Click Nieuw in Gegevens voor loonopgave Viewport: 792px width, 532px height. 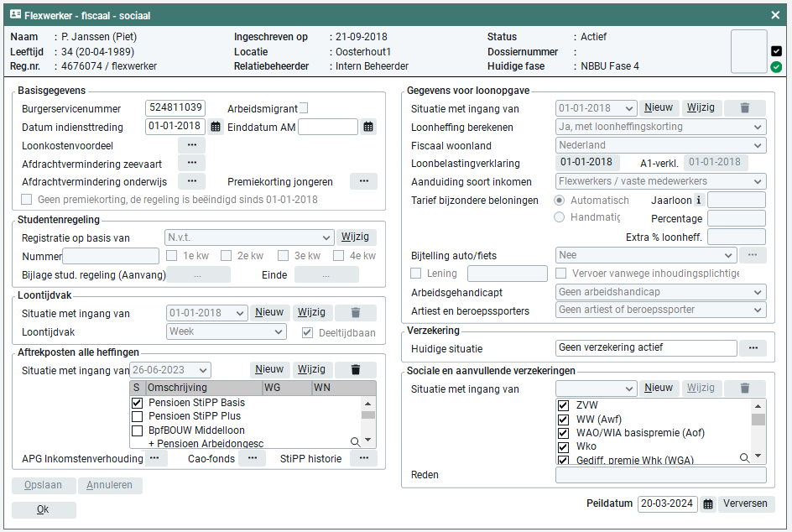[x=659, y=107]
